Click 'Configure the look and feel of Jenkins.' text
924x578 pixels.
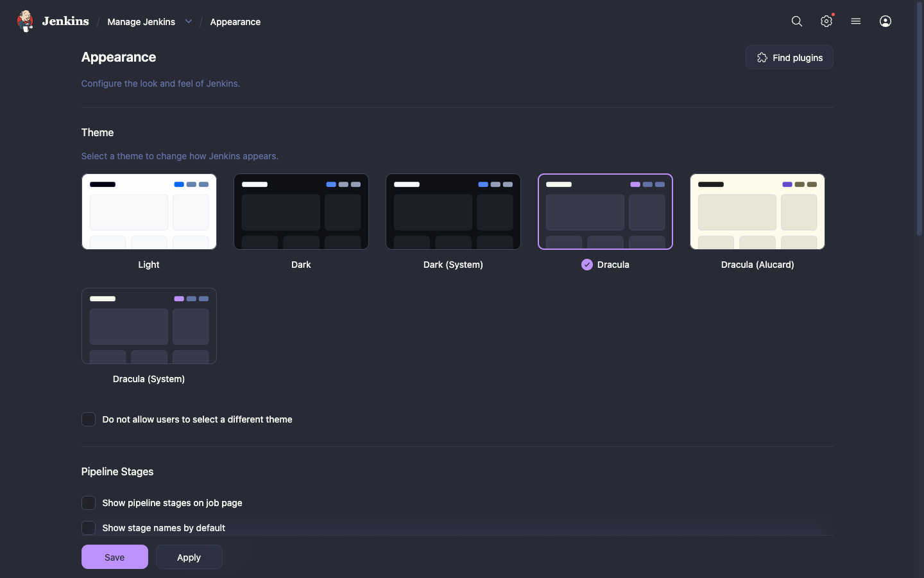tap(160, 83)
